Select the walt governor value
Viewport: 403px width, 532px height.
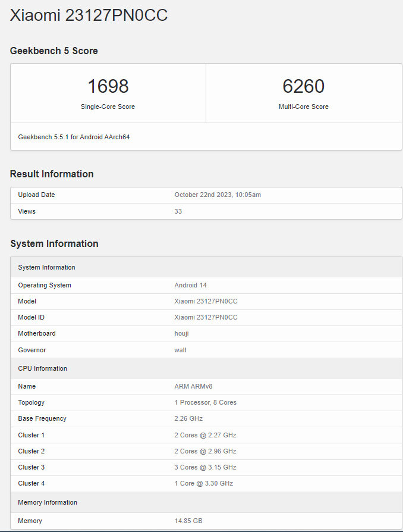tap(180, 350)
